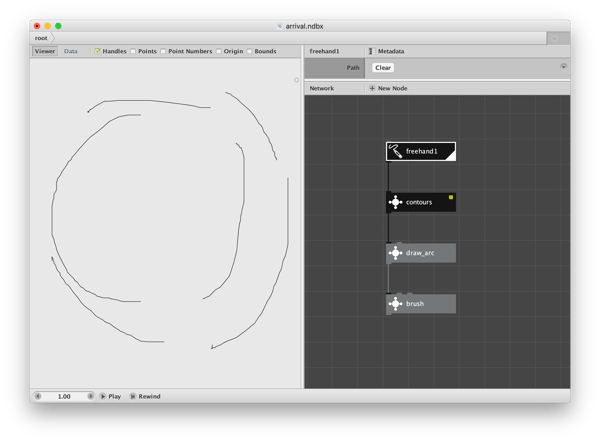The width and height of the screenshot is (600, 442).
Task: Open the Metadata dialog
Action: tap(386, 51)
